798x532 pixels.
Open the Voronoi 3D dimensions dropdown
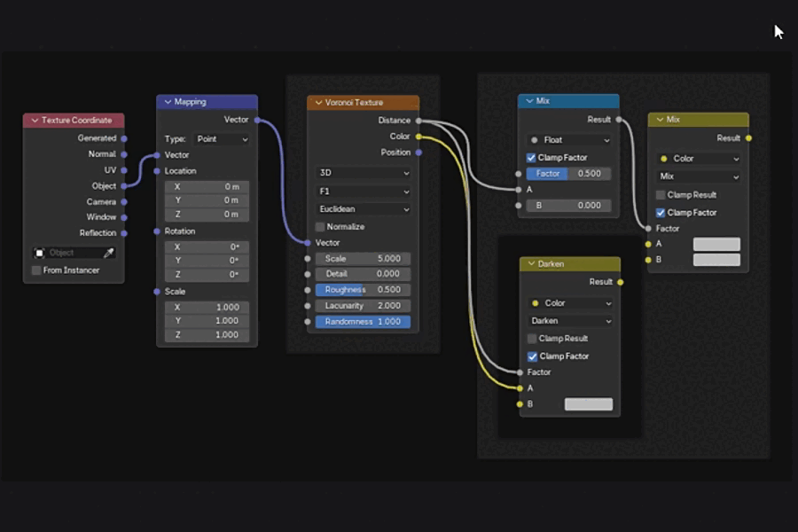click(363, 173)
